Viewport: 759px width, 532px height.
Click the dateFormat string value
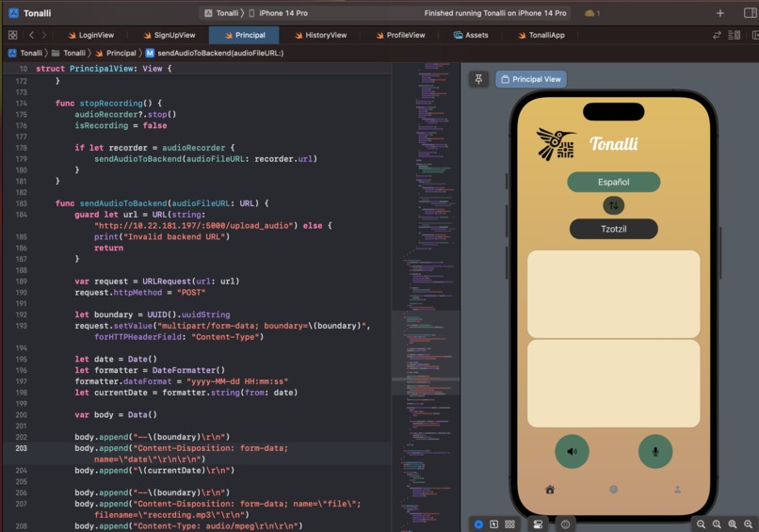click(x=236, y=381)
